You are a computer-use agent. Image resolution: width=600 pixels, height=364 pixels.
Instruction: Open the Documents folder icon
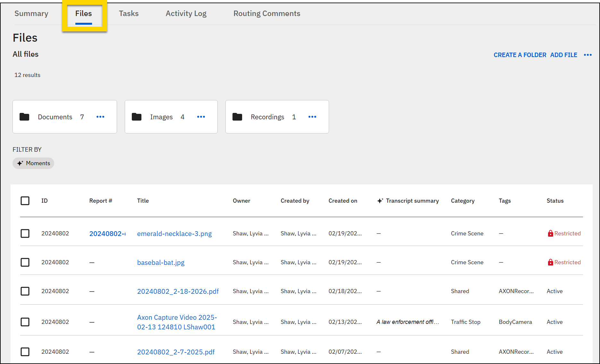24,117
